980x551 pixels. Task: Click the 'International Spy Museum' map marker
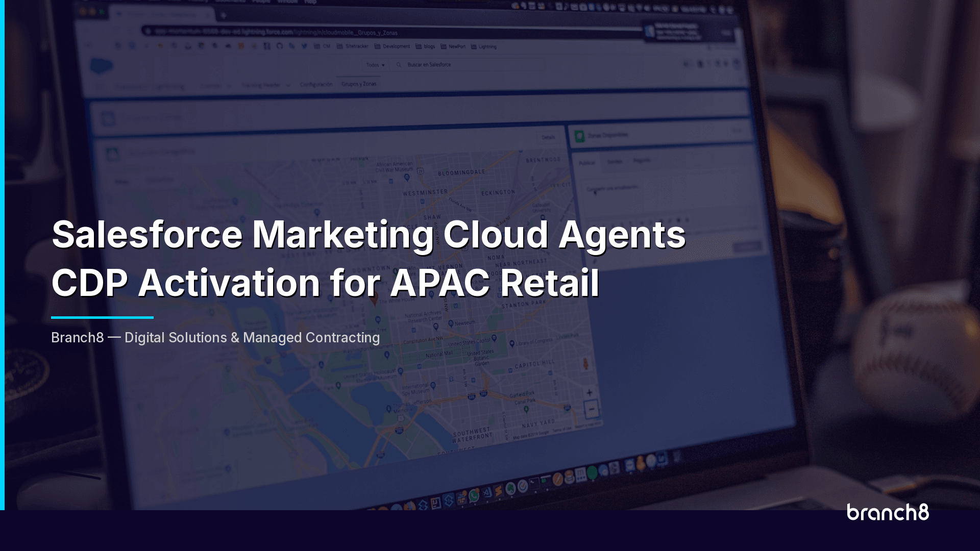(x=433, y=385)
